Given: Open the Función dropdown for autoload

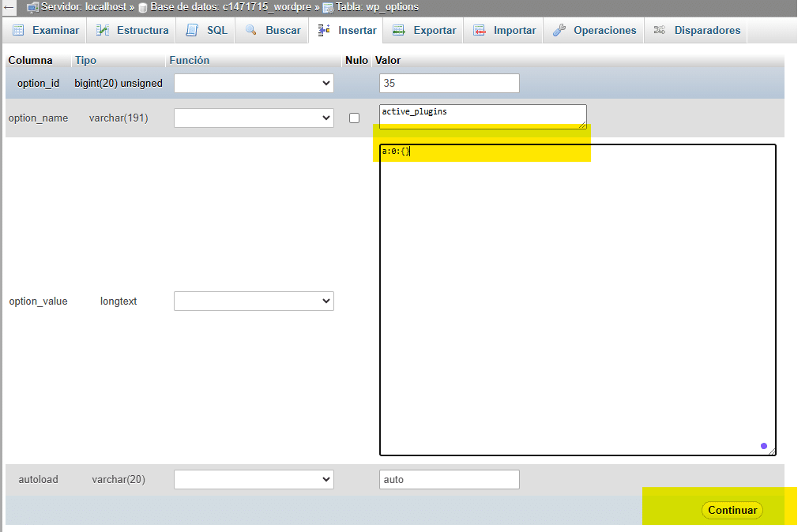Looking at the screenshot, I should pos(254,479).
